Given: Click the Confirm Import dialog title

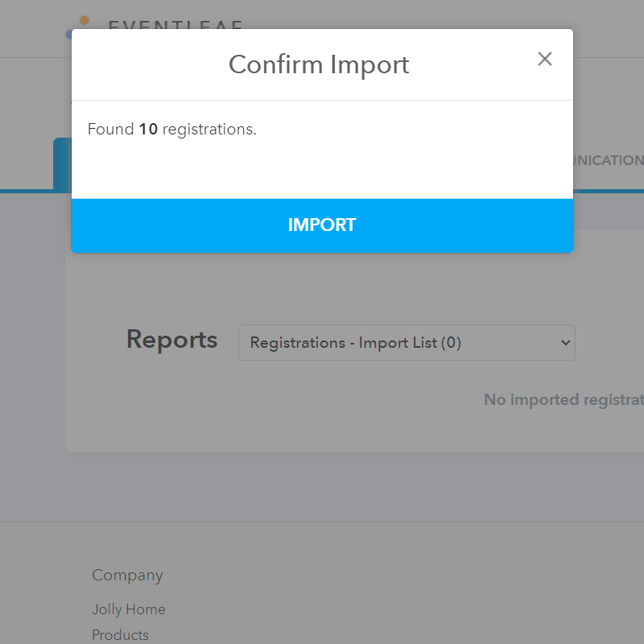Looking at the screenshot, I should tap(319, 64).
